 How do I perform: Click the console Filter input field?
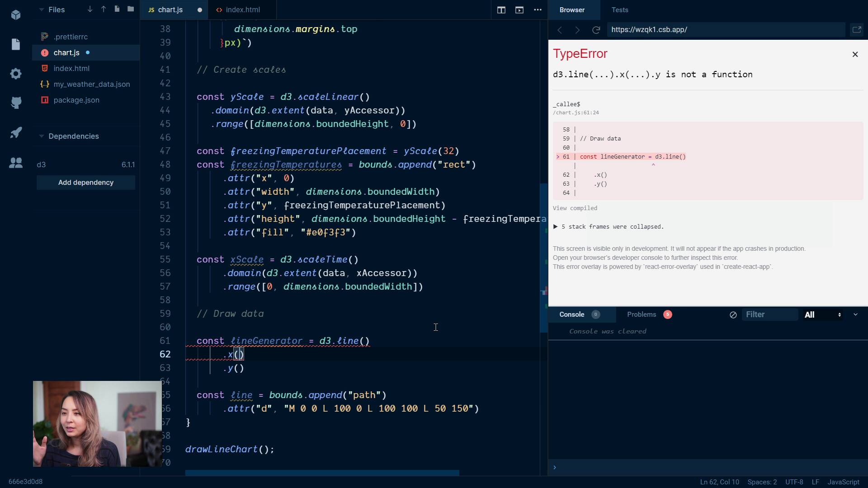(769, 315)
